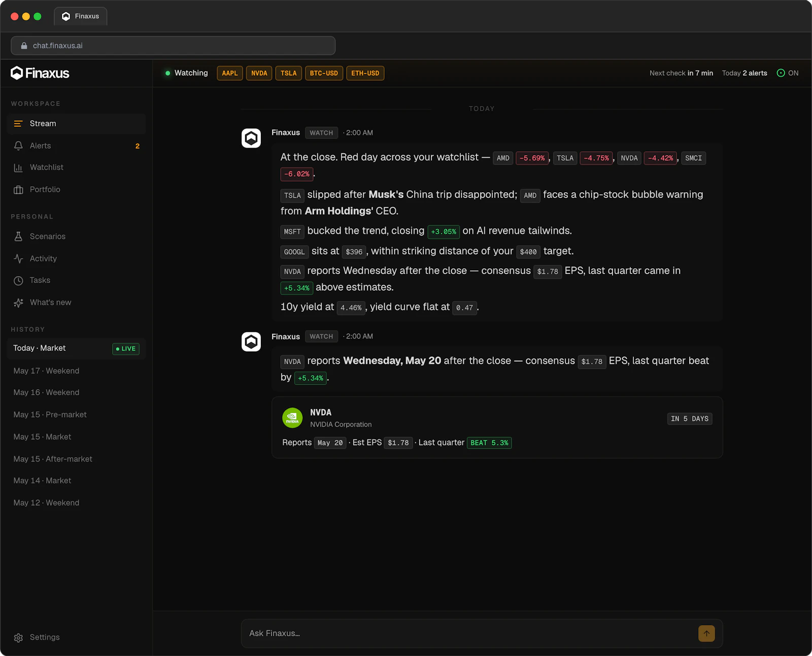The width and height of the screenshot is (812, 656).
Task: Click the first message's Finaxus avatar
Action: pos(251,138)
